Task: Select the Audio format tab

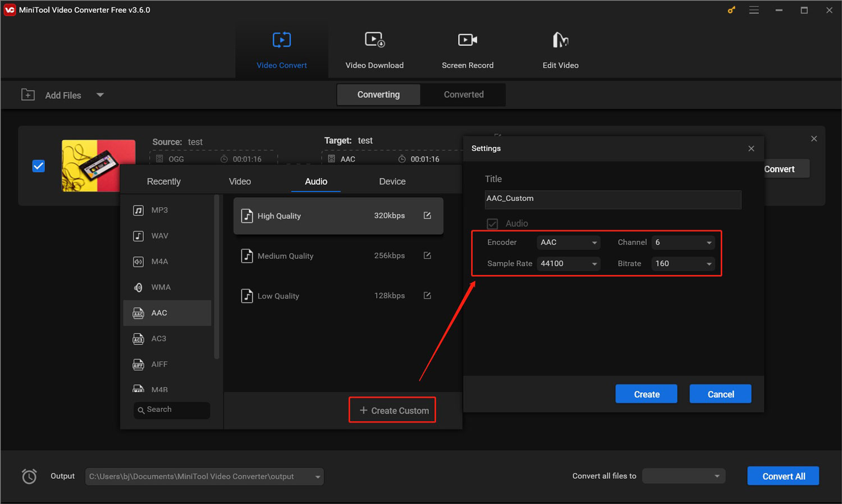Action: pos(316,181)
